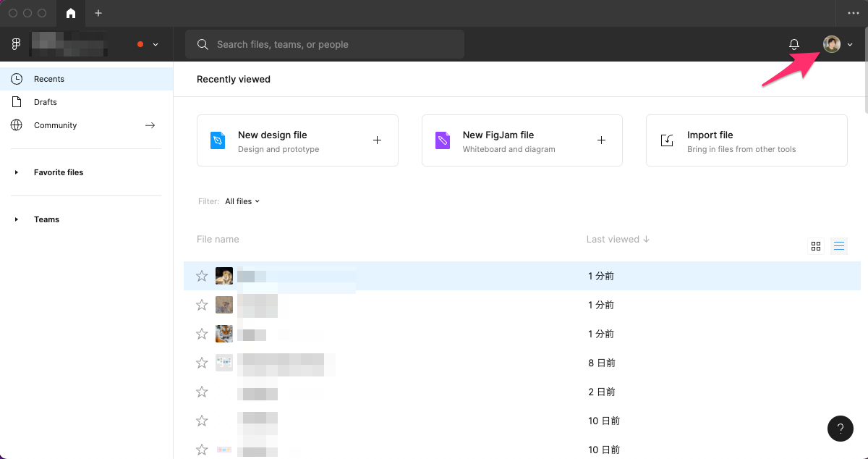Go to Community page
The height and width of the screenshot is (459, 868).
(x=55, y=125)
